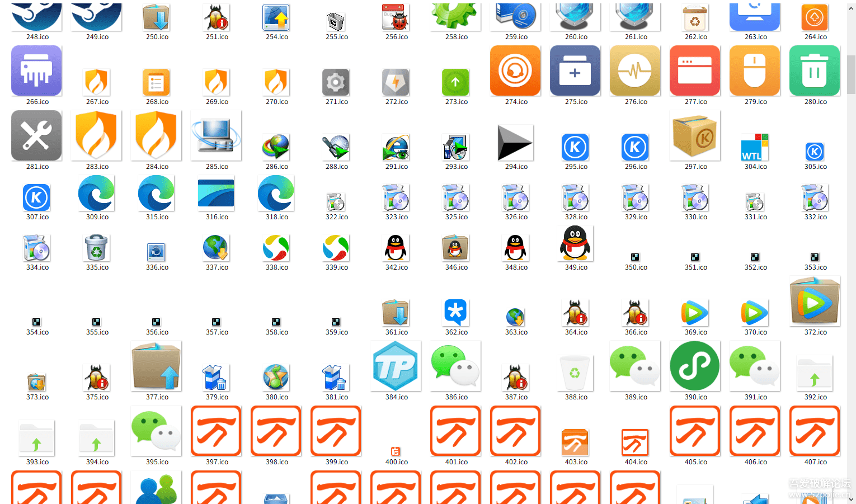
Task: Click the gray wrench tools icon 281.ico
Action: (x=36, y=136)
